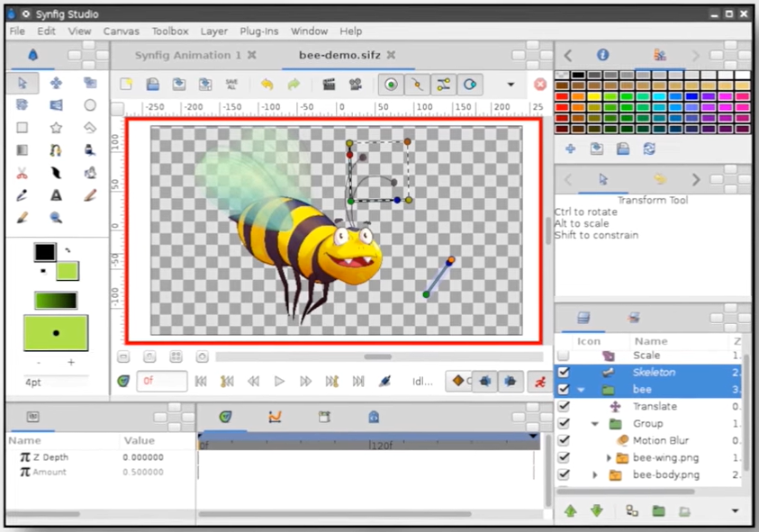Select the Gradient tool

pyautogui.click(x=23, y=150)
